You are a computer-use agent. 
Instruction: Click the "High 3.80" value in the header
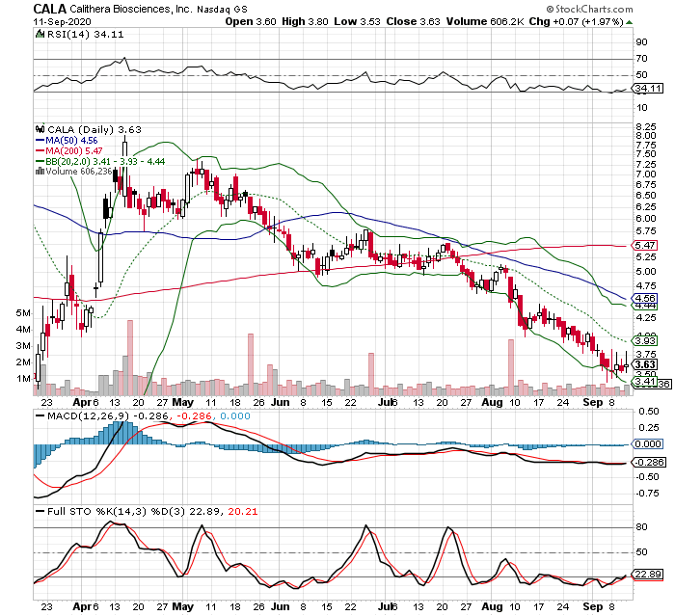(305, 21)
